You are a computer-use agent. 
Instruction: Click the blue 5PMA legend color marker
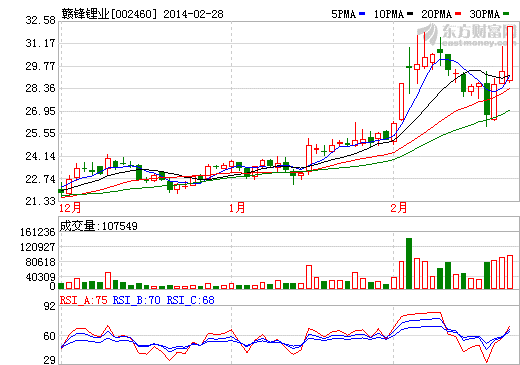click(x=362, y=14)
